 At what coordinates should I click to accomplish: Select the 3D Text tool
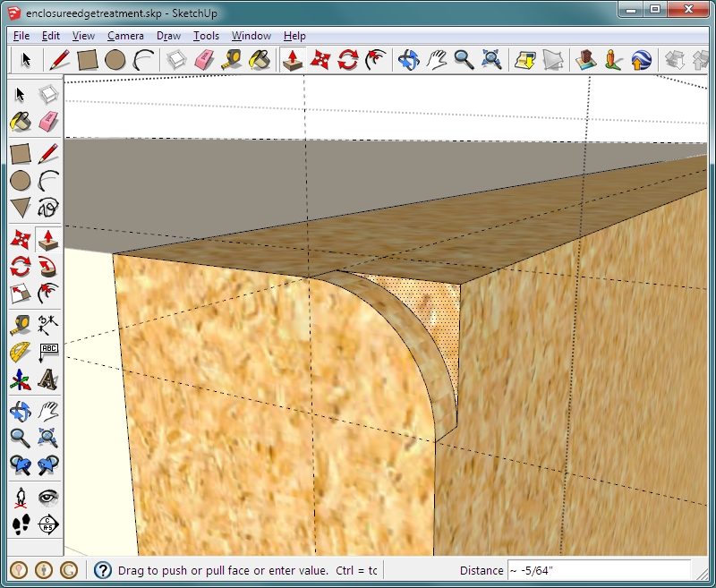(x=48, y=379)
